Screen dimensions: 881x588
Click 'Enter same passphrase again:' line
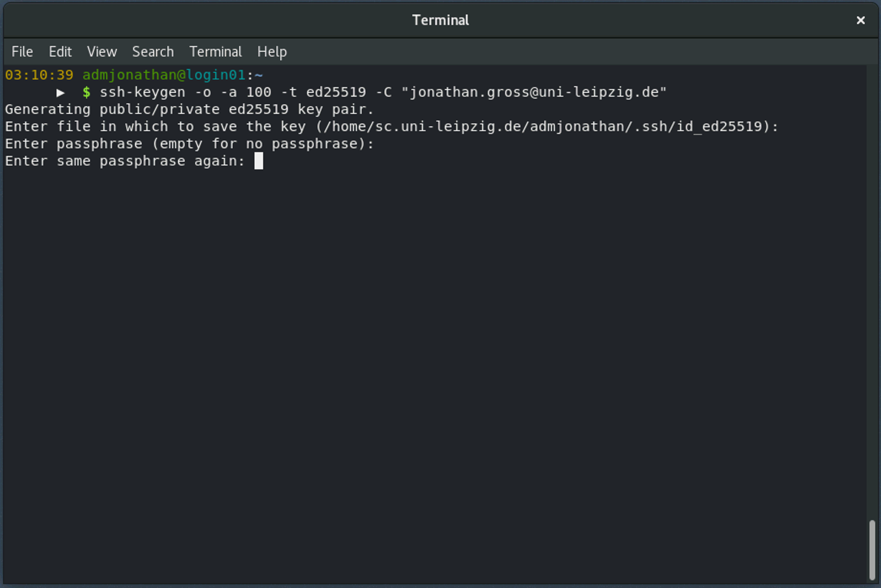click(125, 161)
